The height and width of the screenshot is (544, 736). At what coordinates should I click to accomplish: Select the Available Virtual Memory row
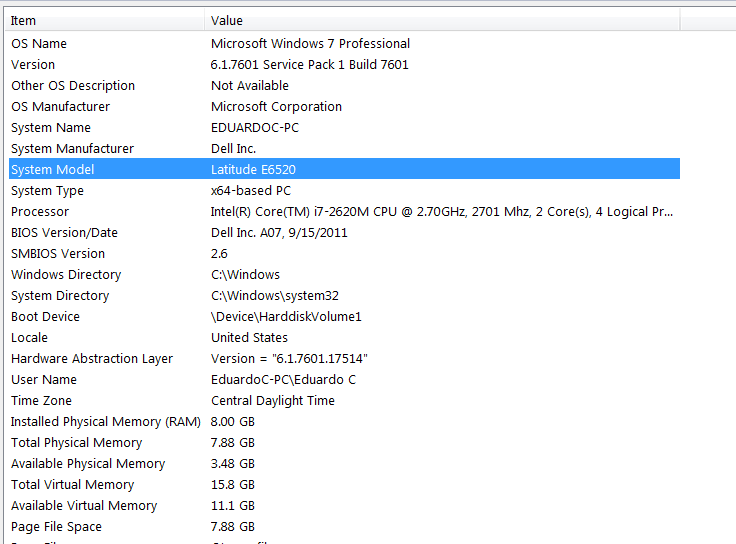[84, 506]
